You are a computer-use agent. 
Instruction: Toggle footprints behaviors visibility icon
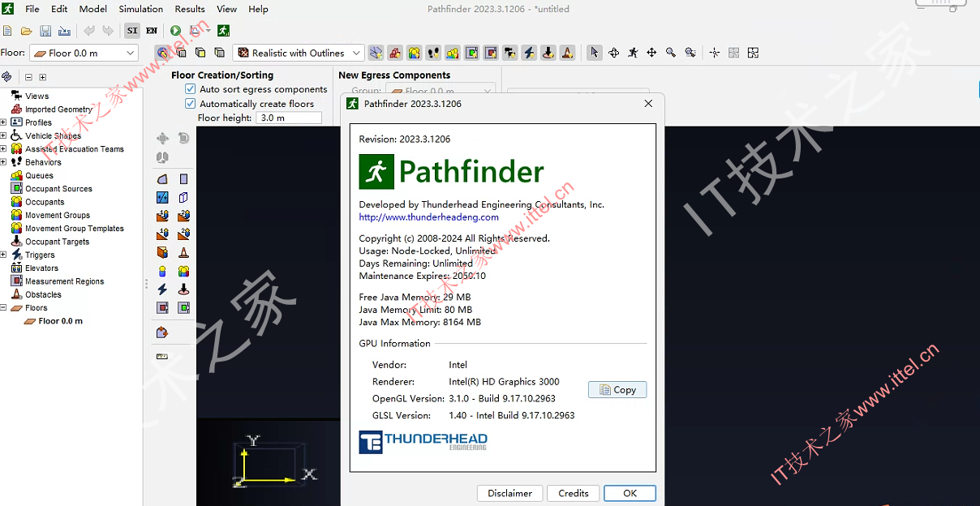433,53
